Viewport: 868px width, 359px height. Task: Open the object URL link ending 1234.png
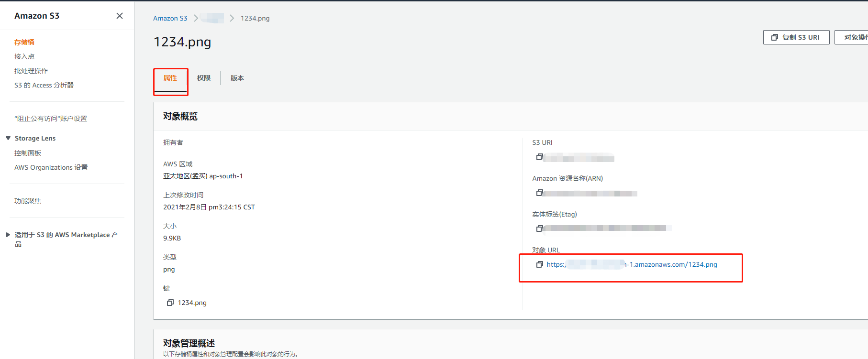(632, 264)
